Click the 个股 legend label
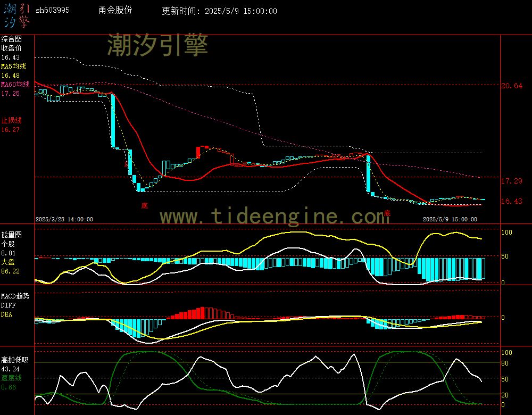The width and height of the screenshot is (532, 415). pos(8,244)
